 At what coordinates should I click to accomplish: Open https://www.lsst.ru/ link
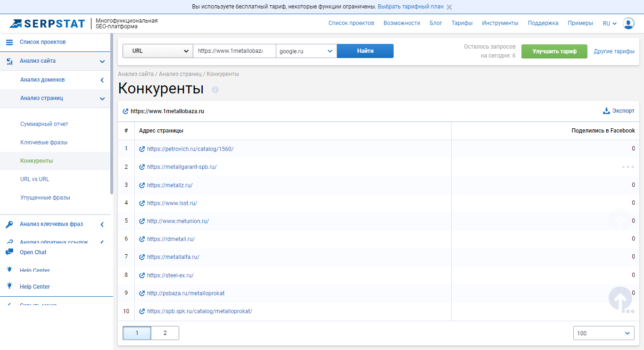(172, 203)
